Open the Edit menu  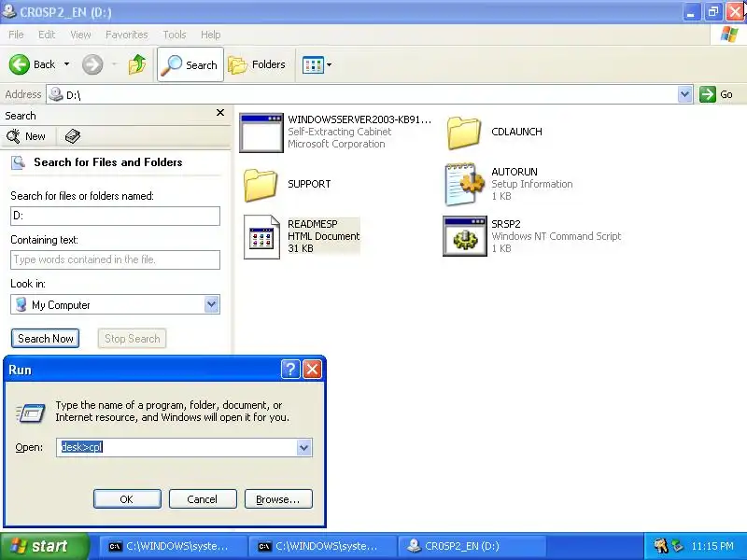pos(46,35)
